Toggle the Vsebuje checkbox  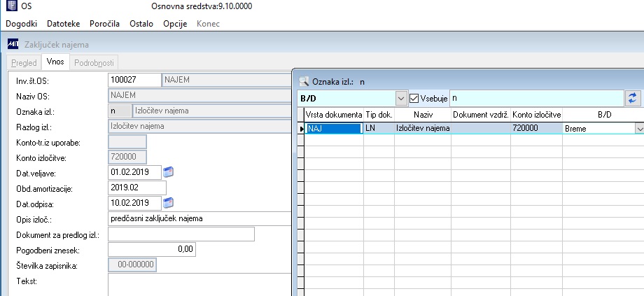(x=414, y=99)
